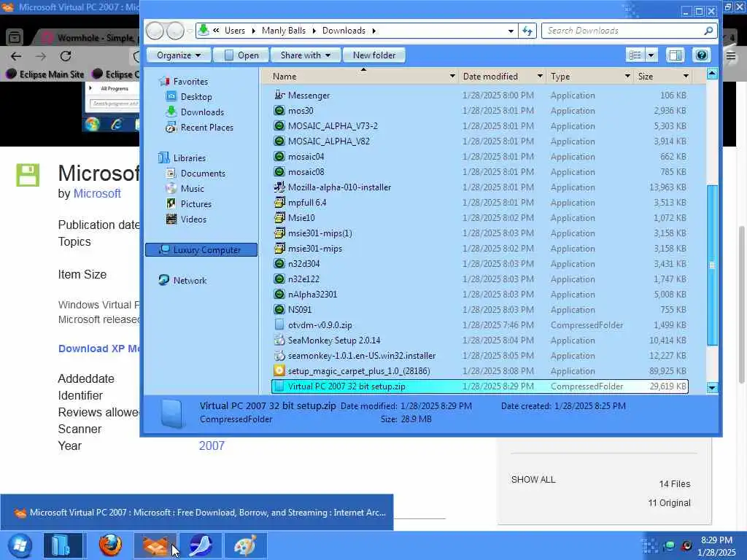Select the NS091 file
This screenshot has width=747, height=560.
pyautogui.click(x=299, y=309)
